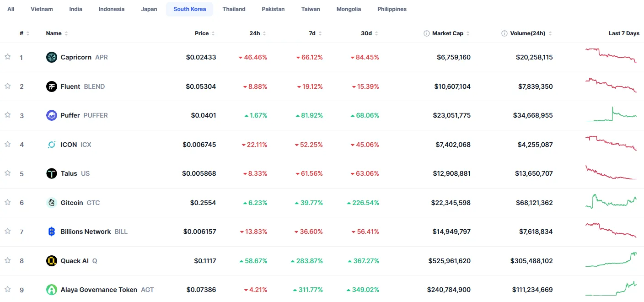644x302 pixels.
Task: Add Capricorn to watchlist with star
Action: [x=7, y=57]
